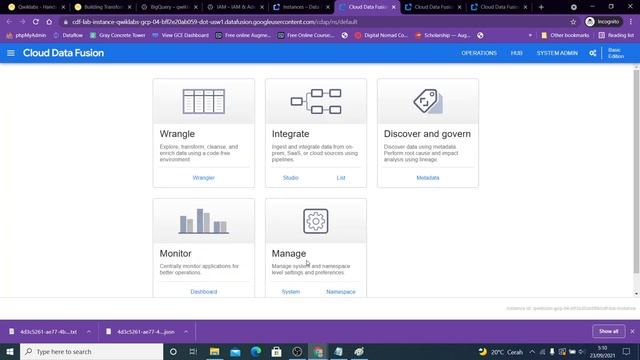640x360 pixels.
Task: Open the Cloud Data Fusion hamburger menu
Action: 11,53
